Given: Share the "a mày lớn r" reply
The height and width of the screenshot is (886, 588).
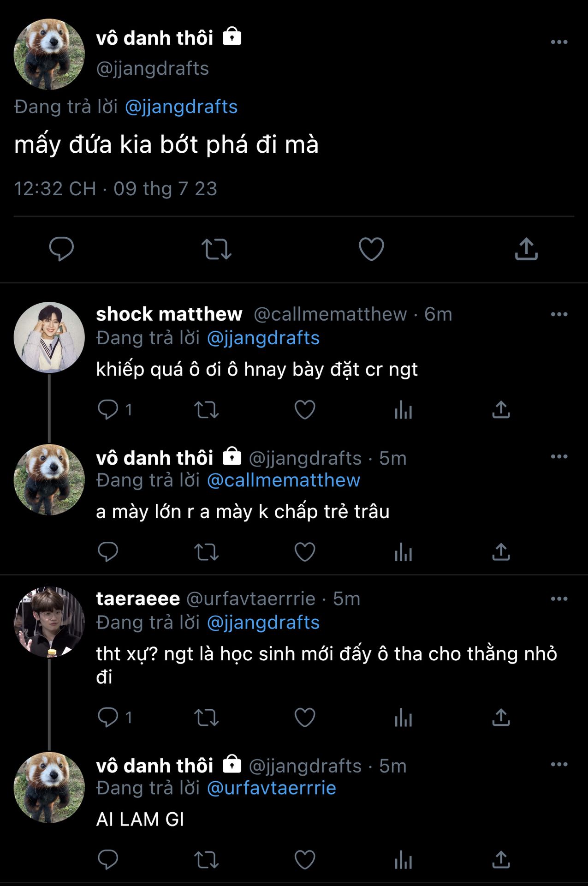Looking at the screenshot, I should pyautogui.click(x=501, y=552).
